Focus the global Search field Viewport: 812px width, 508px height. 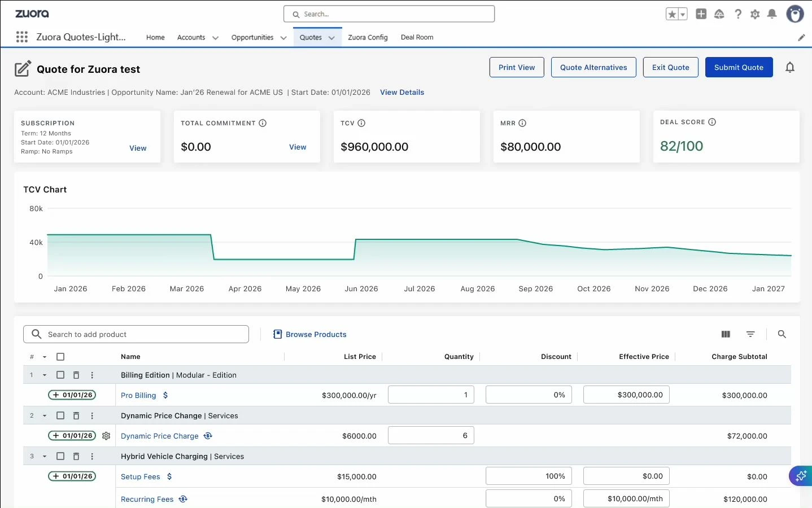point(389,14)
